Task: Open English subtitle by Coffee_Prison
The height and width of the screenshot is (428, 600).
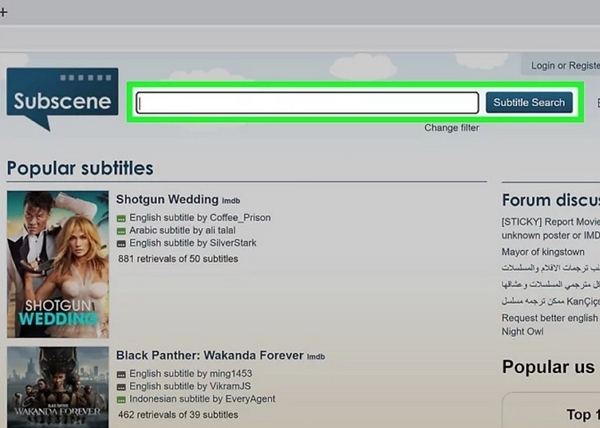Action: pyautogui.click(x=200, y=218)
